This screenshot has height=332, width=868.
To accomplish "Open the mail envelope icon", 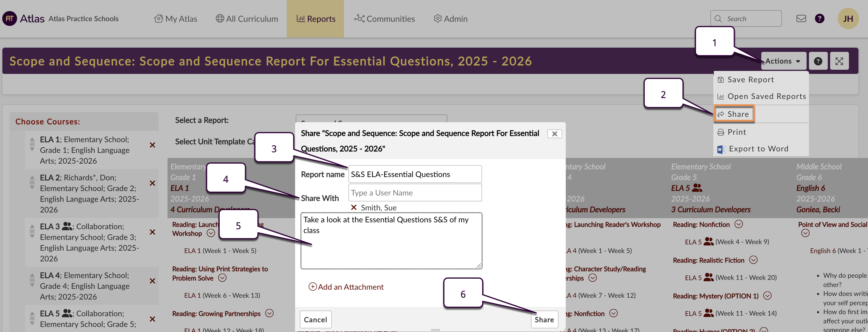I will tap(801, 18).
